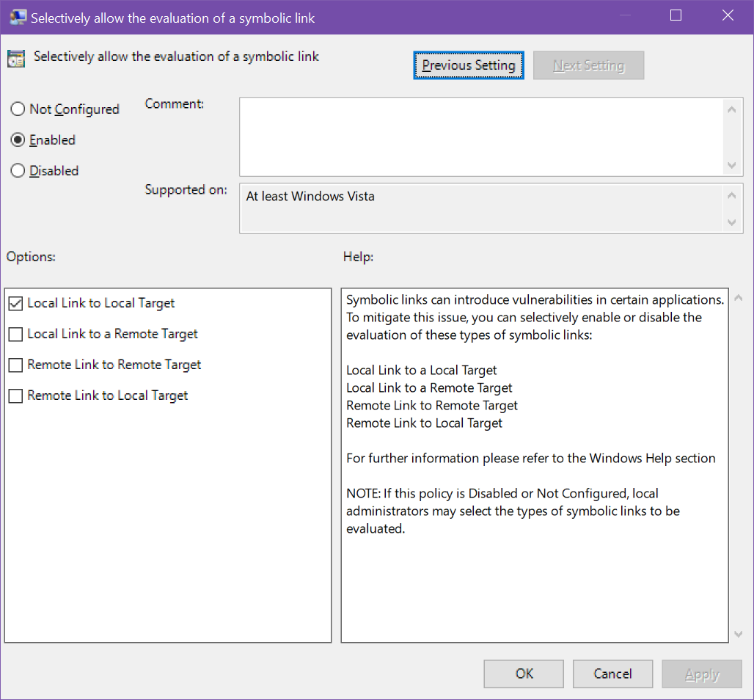Viewport: 754px width, 700px height.
Task: Enable Remote Link to Local Target
Action: pyautogui.click(x=15, y=395)
